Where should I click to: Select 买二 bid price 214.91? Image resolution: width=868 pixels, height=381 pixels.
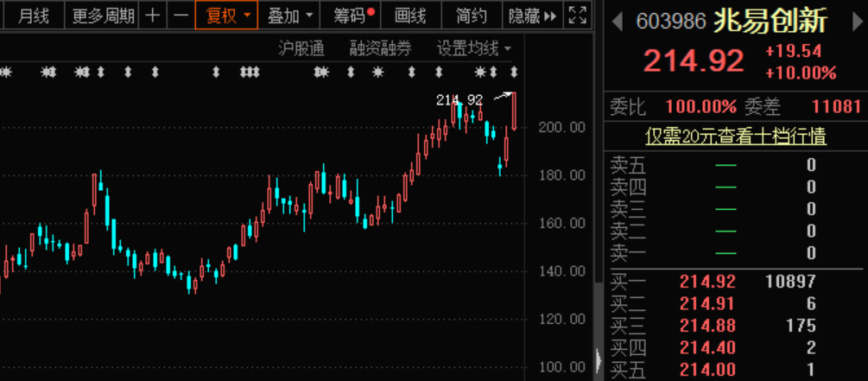point(707,303)
